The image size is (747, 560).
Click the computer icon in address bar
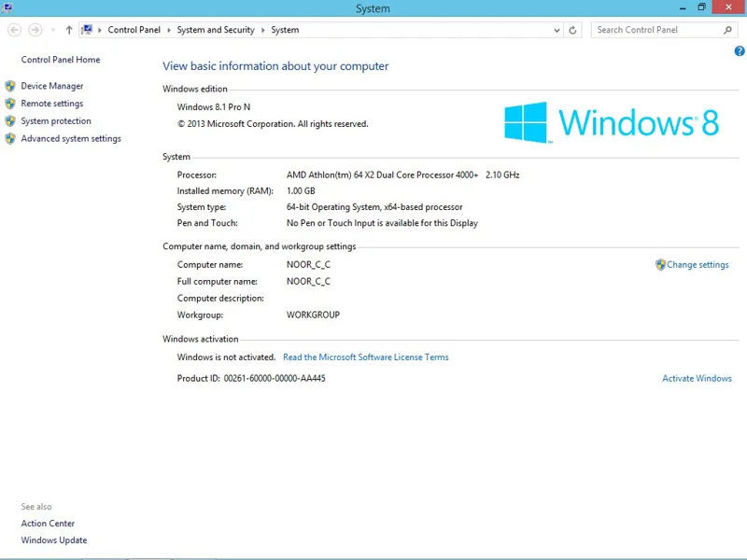[x=88, y=30]
